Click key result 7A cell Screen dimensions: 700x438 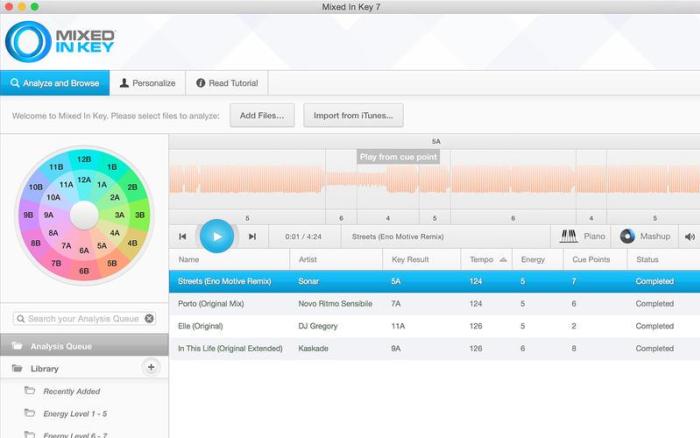click(x=396, y=304)
